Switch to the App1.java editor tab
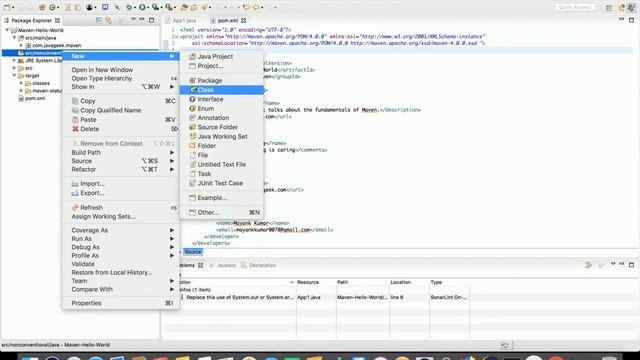The image size is (640, 360). pos(181,20)
